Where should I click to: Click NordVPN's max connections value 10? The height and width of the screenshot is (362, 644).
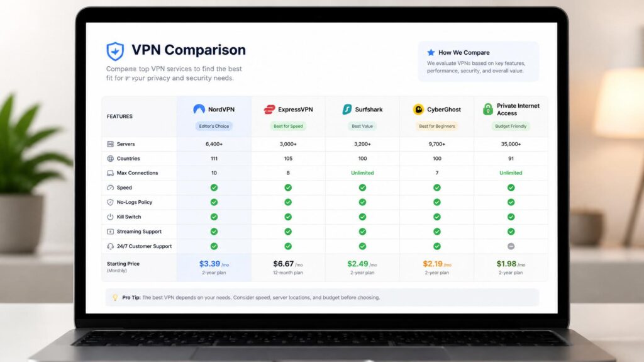[x=214, y=173]
